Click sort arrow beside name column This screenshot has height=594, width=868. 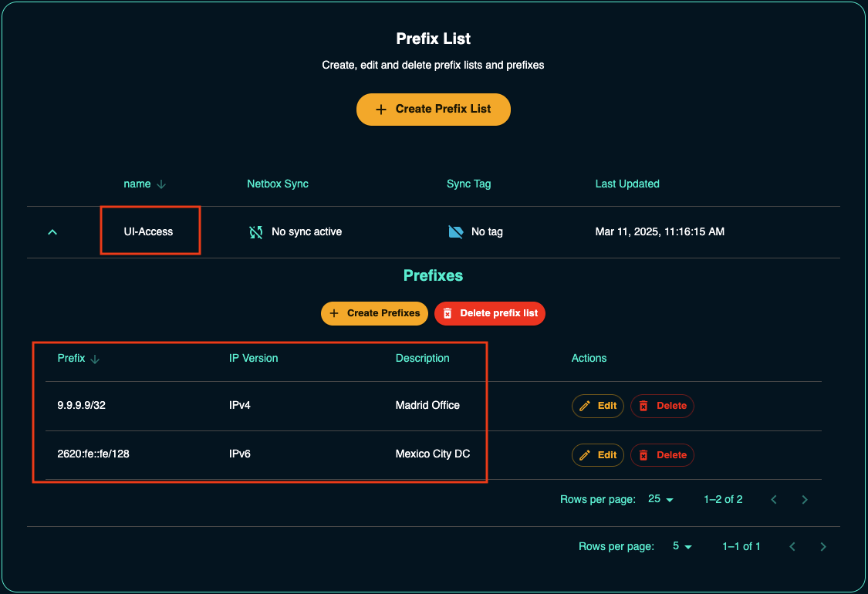[x=161, y=184]
